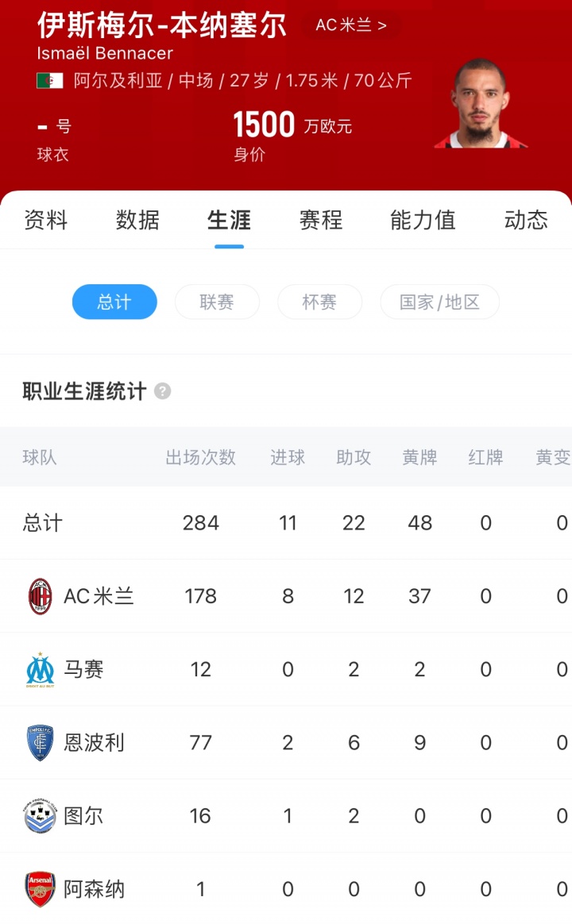Tap the Arsenal club crest

click(x=40, y=889)
